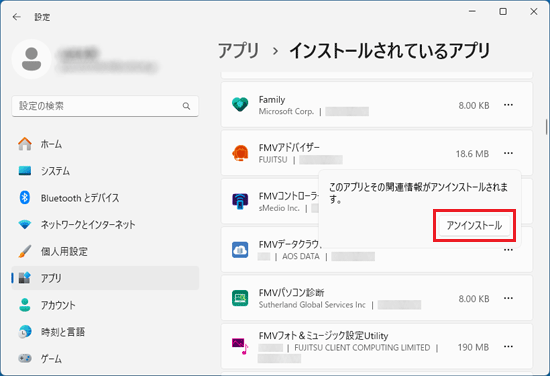
Task: Click the アカウント person icon
Action: 25,305
